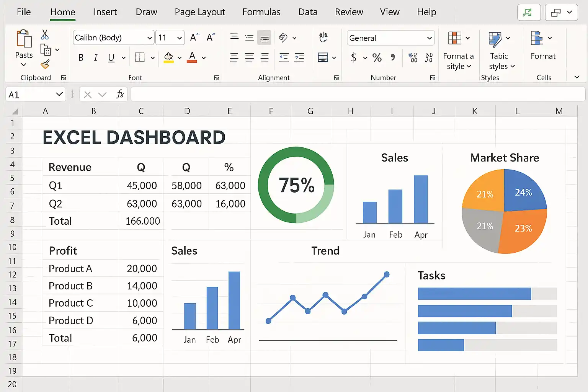This screenshot has width=588, height=392.
Task: Click the Increase Font Size icon
Action: tap(194, 38)
